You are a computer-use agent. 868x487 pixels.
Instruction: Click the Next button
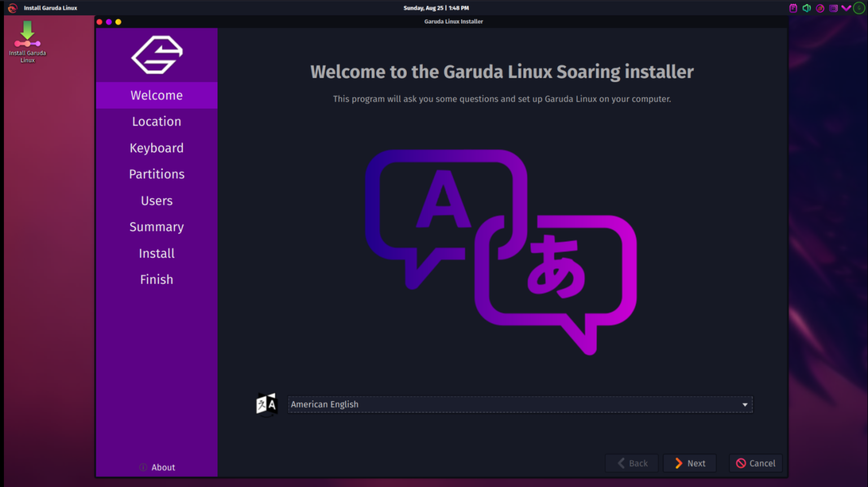click(689, 463)
